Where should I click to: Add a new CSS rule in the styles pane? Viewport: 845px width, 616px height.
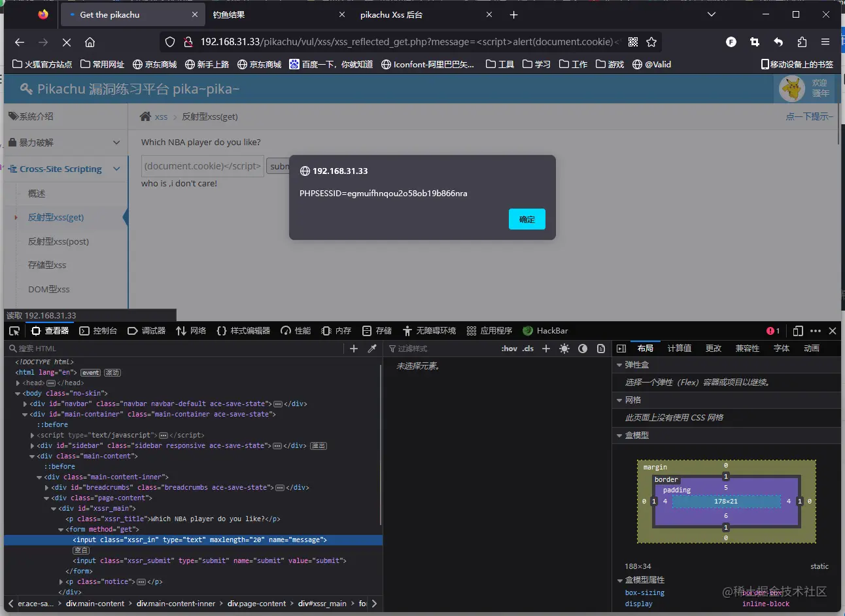pyautogui.click(x=546, y=349)
